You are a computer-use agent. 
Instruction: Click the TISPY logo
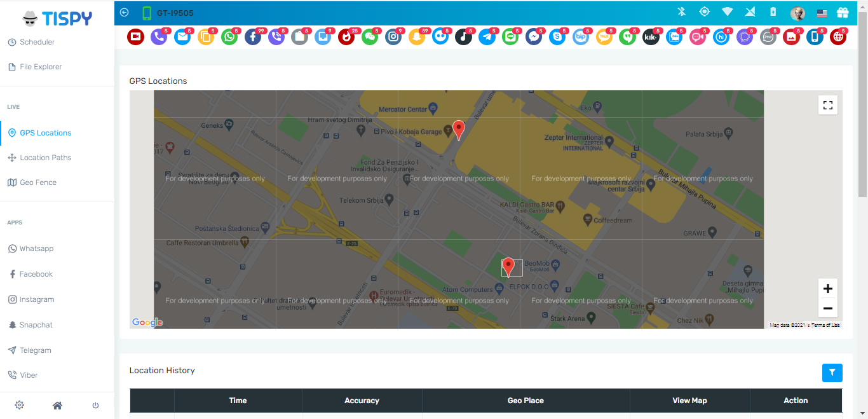57,18
